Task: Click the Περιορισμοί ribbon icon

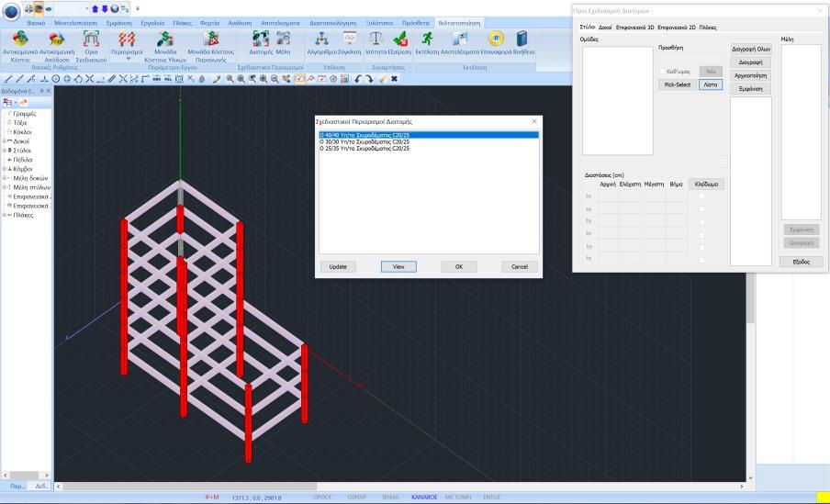Action: 127,39
